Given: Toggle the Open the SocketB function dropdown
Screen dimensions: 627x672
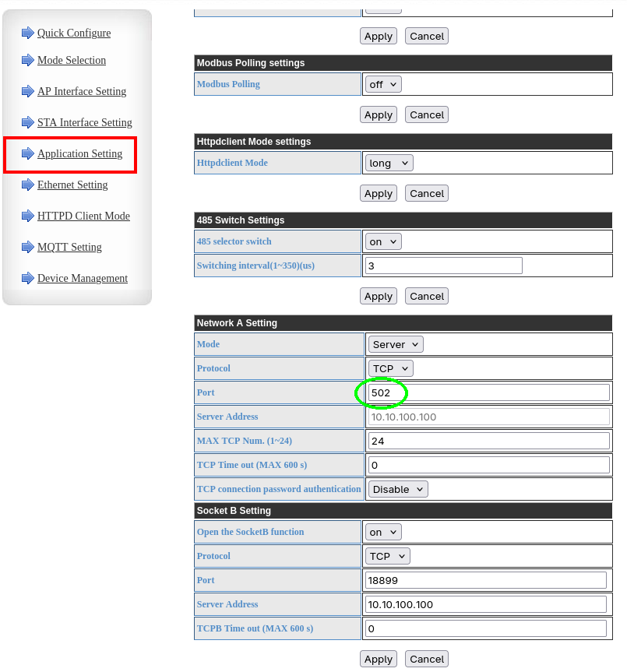Looking at the screenshot, I should (383, 532).
